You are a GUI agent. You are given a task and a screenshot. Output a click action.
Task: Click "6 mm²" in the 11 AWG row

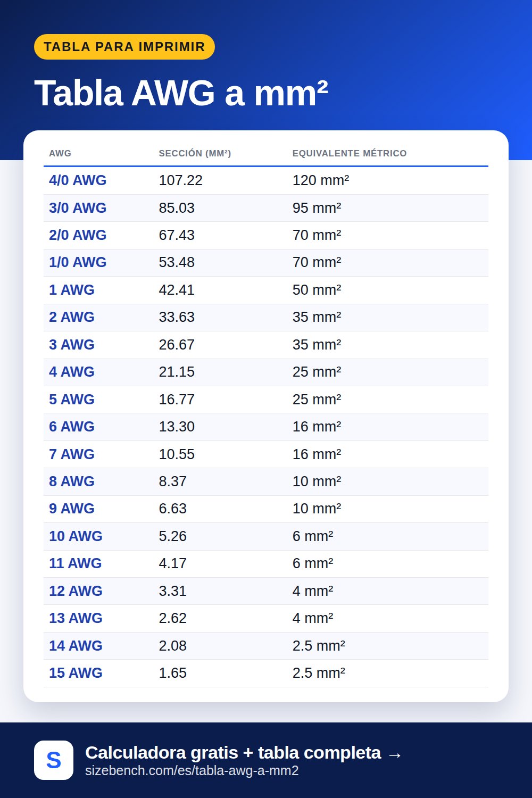[x=313, y=563]
